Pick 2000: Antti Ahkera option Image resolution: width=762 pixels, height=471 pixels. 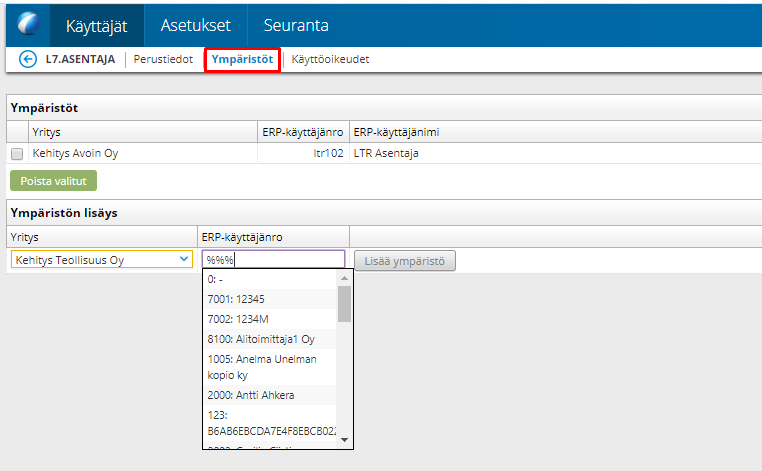pos(270,395)
